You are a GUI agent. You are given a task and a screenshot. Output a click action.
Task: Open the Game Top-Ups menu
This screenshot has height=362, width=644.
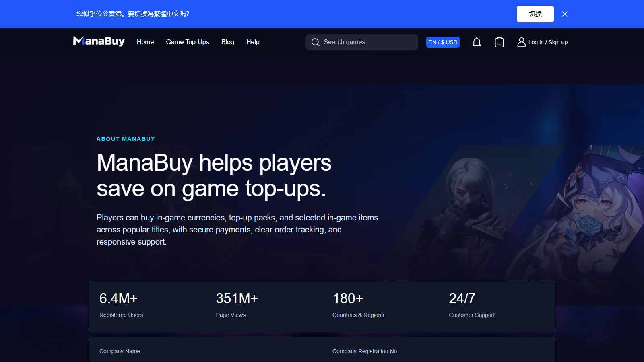[188, 42]
